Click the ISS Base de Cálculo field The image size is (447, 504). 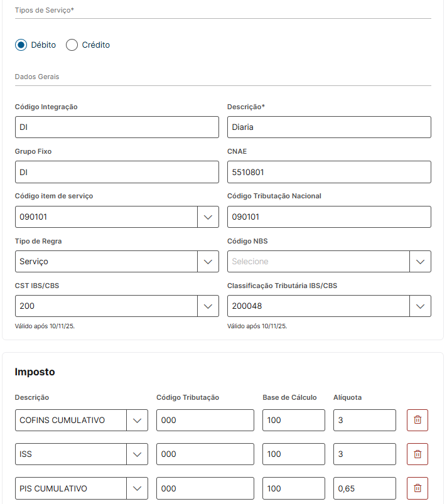point(293,454)
